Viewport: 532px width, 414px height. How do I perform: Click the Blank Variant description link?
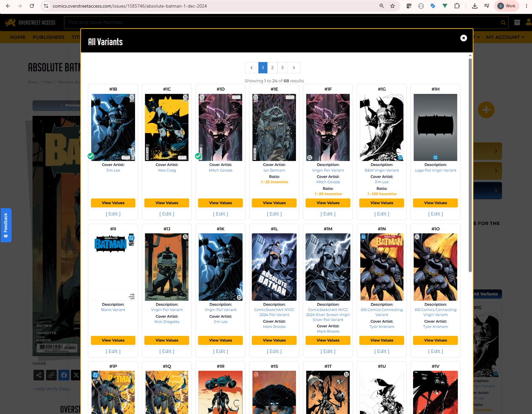pos(113,310)
